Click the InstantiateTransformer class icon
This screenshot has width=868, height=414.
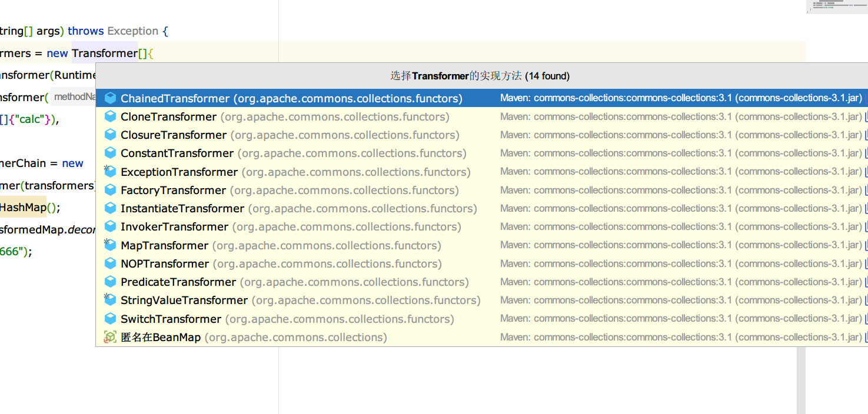point(110,208)
